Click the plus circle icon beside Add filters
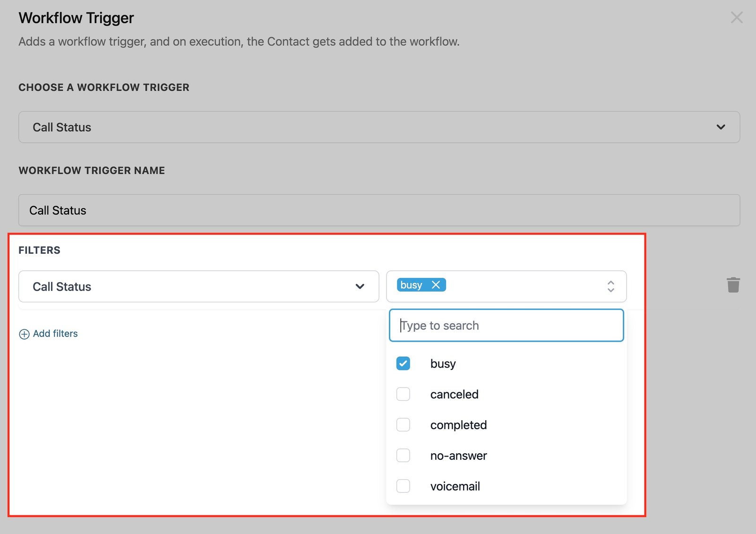Viewport: 756px width, 534px height. [24, 334]
